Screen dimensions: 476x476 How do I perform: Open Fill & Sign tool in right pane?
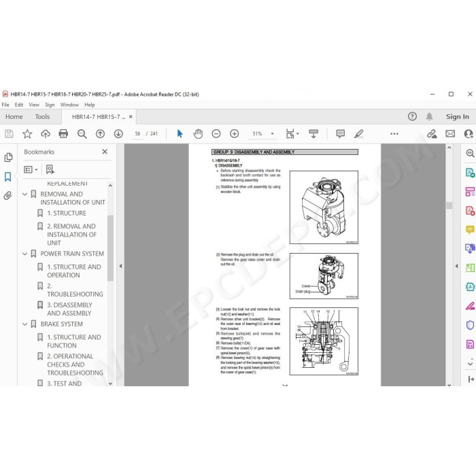pyautogui.click(x=471, y=306)
